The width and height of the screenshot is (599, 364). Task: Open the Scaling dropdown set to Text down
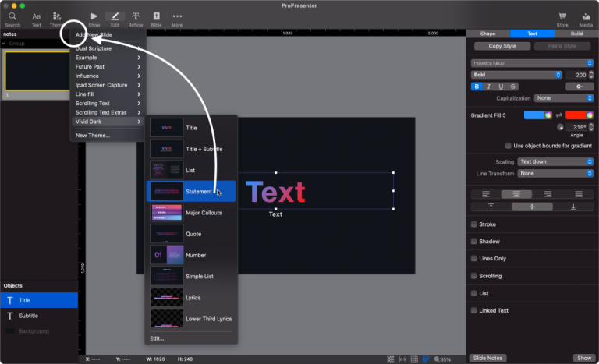pos(556,161)
